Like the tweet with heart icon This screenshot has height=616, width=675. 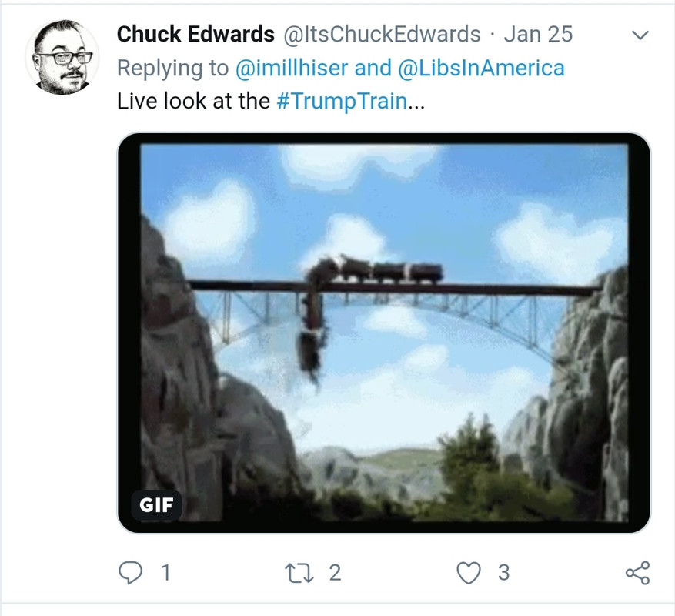coord(469,574)
